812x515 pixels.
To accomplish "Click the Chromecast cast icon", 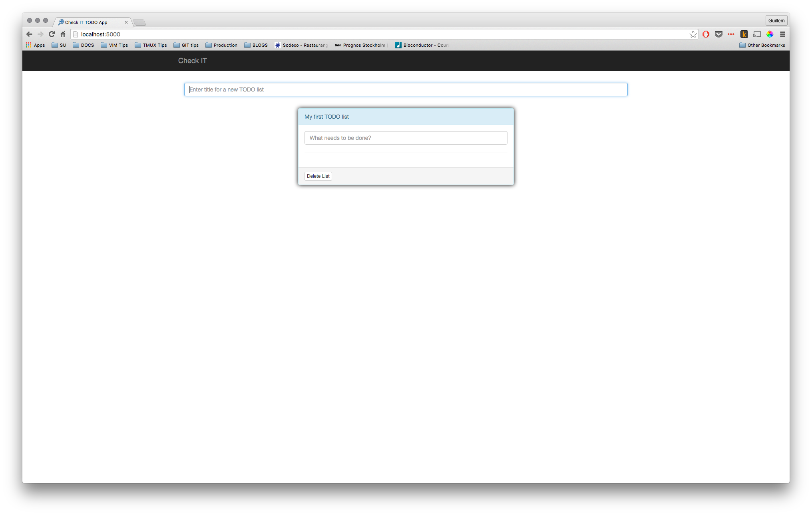I will tap(757, 34).
